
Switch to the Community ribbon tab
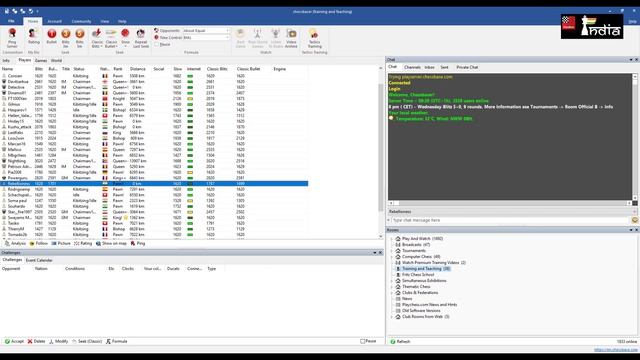[81, 21]
